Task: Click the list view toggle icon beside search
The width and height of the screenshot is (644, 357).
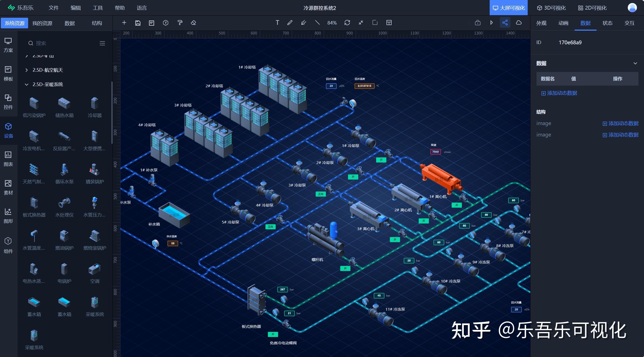Action: (x=102, y=43)
